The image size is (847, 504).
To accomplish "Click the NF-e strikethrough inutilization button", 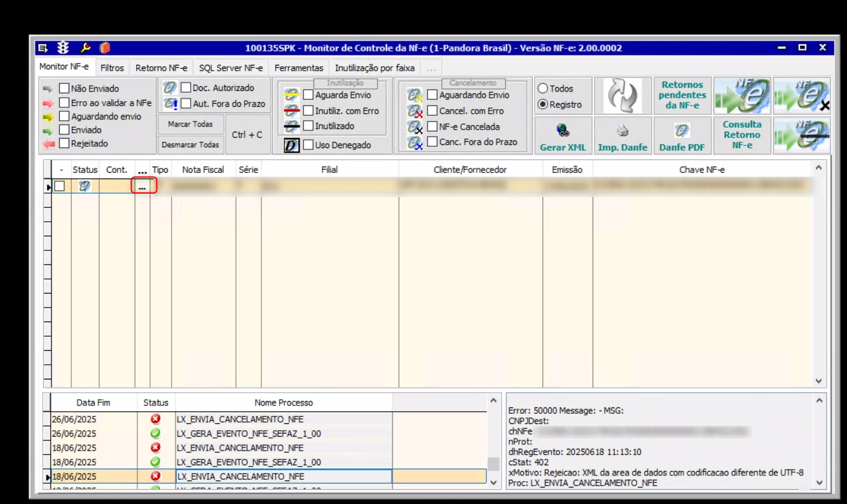I will click(802, 135).
